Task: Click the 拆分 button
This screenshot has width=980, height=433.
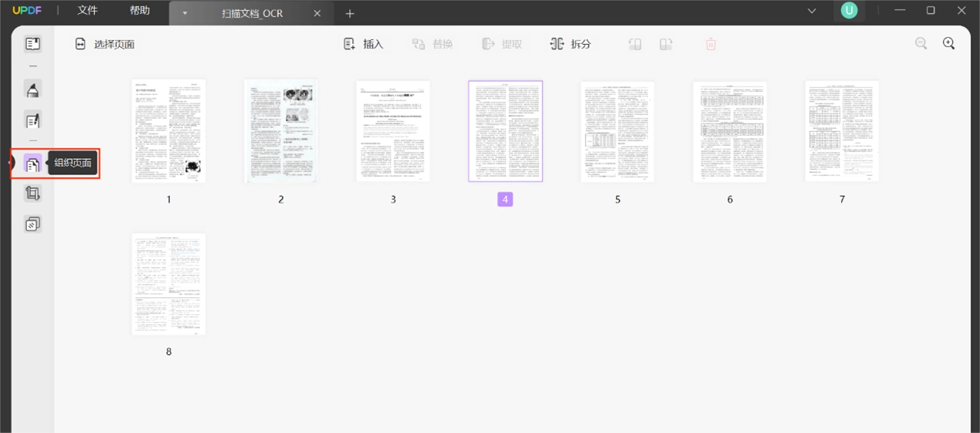Action: coord(570,44)
